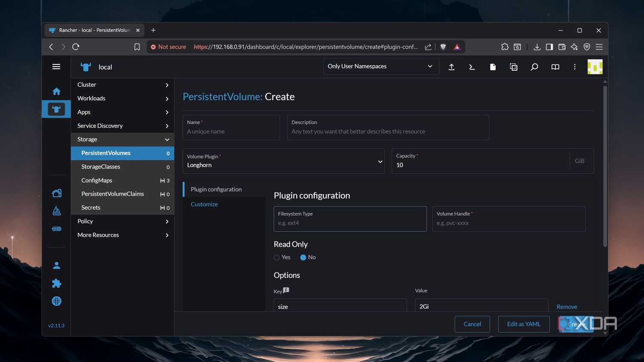
Task: Go back in browser history
Action: (x=51, y=47)
